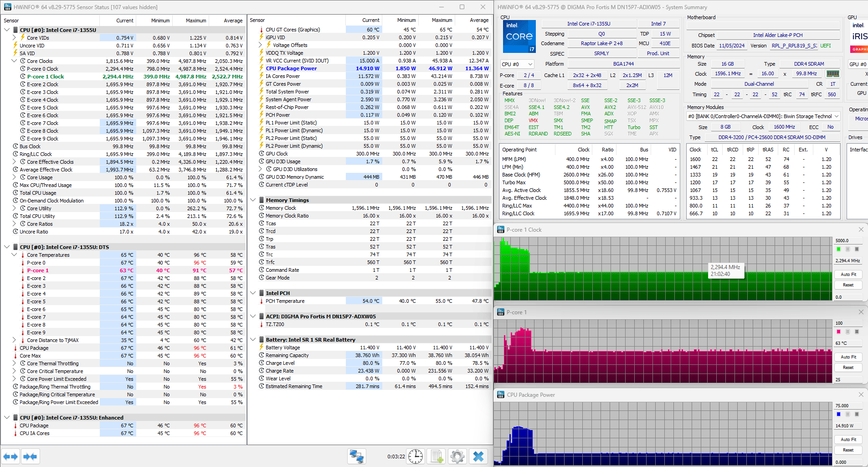Click the circle icon beside Total CPU Usage
The image size is (868, 467).
pyautogui.click(x=15, y=193)
